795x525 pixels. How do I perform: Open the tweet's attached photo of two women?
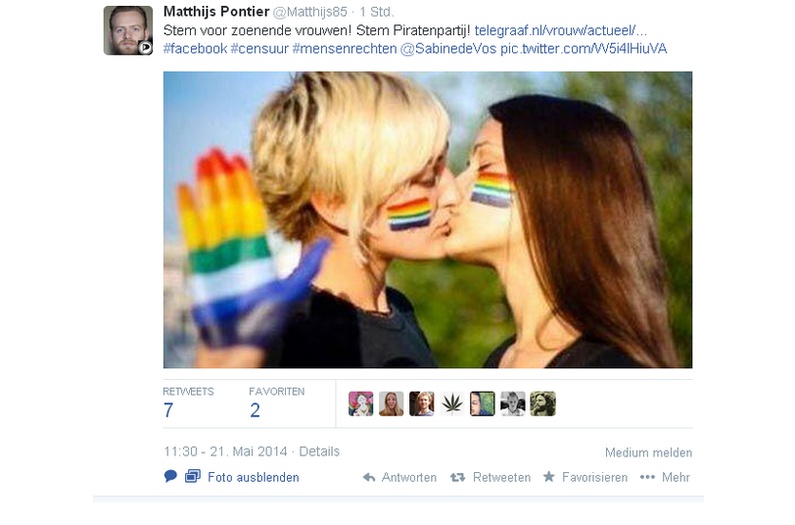pyautogui.click(x=427, y=220)
